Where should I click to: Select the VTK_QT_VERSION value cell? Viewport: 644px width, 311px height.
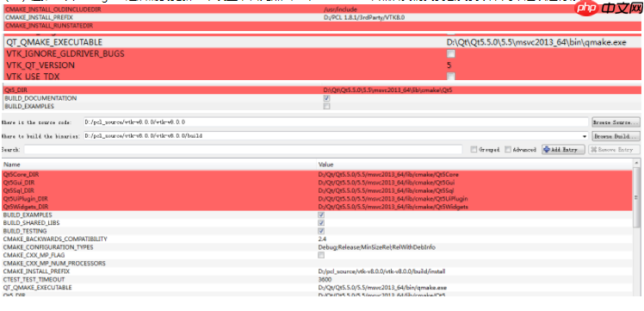543,65
